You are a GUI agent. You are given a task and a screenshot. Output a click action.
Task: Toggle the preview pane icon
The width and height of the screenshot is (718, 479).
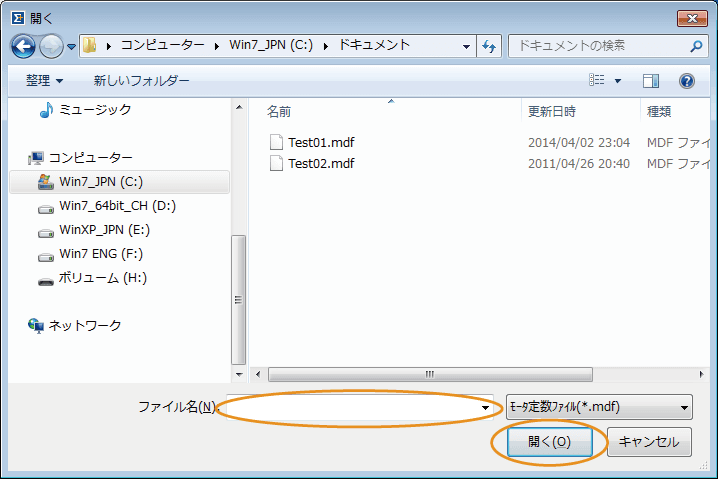pyautogui.click(x=651, y=81)
